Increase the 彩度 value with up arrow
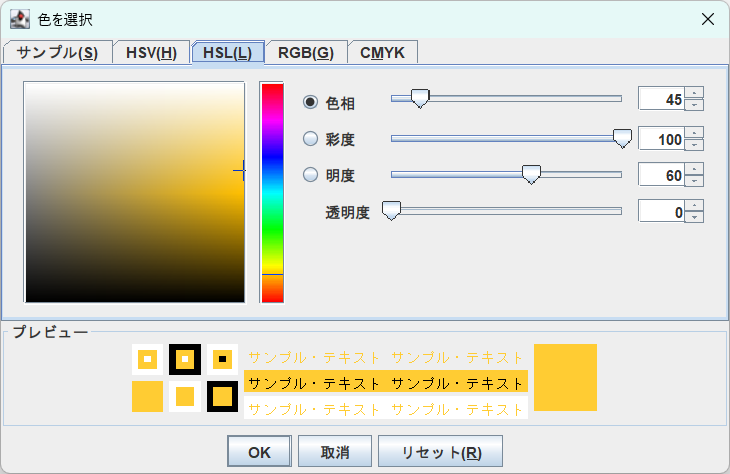The image size is (730, 474). (694, 133)
